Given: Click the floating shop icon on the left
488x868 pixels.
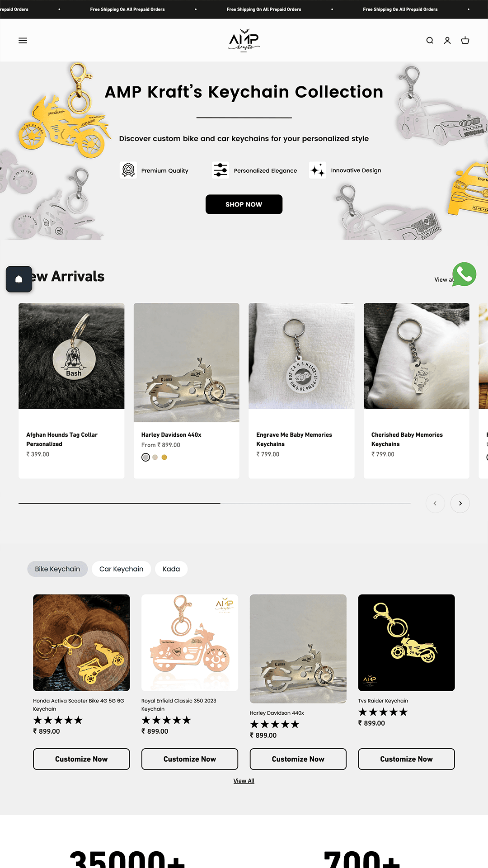Looking at the screenshot, I should click(x=19, y=279).
